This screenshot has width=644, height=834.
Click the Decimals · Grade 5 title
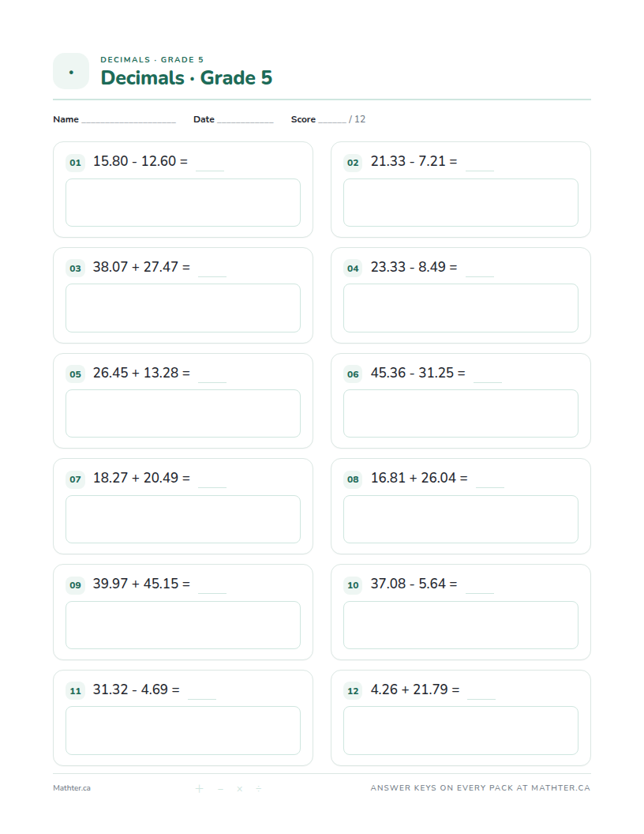click(186, 77)
